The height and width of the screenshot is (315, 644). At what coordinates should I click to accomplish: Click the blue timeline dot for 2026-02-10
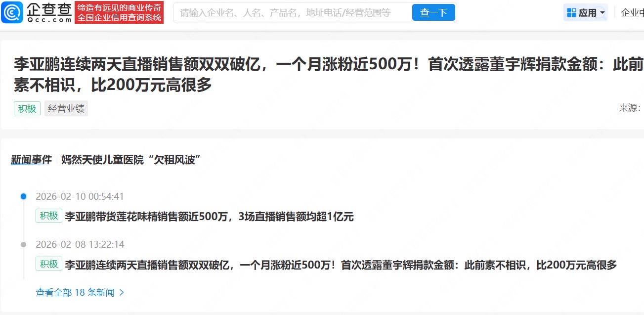point(23,196)
